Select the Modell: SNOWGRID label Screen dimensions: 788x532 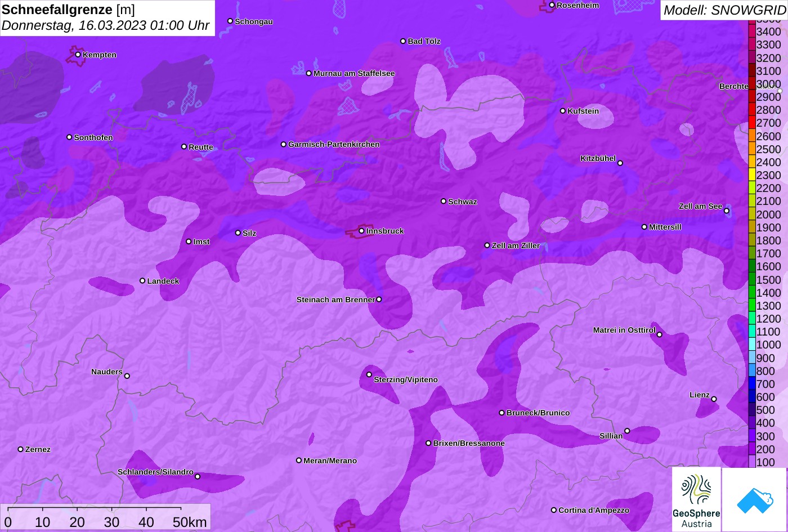point(724,10)
